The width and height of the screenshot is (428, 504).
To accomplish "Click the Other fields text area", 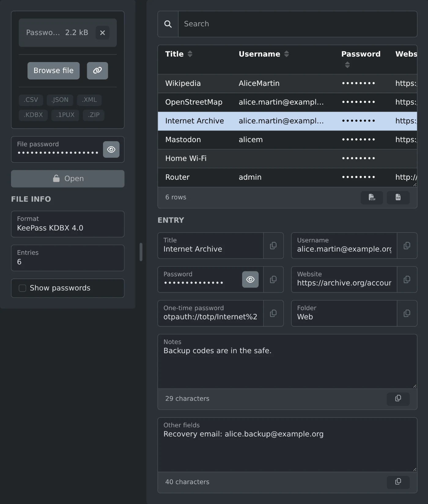I will [x=287, y=445].
